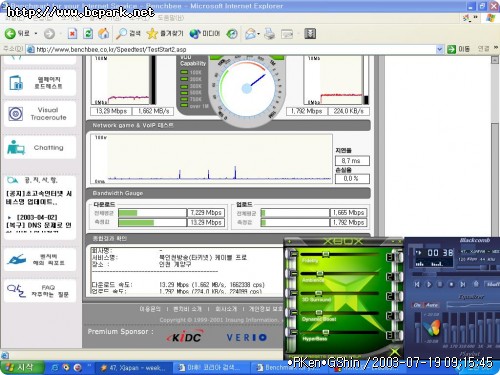This screenshot has width=500, height=375.
Task: Toggle the Ambience effect on/off button
Action: coord(391,277)
